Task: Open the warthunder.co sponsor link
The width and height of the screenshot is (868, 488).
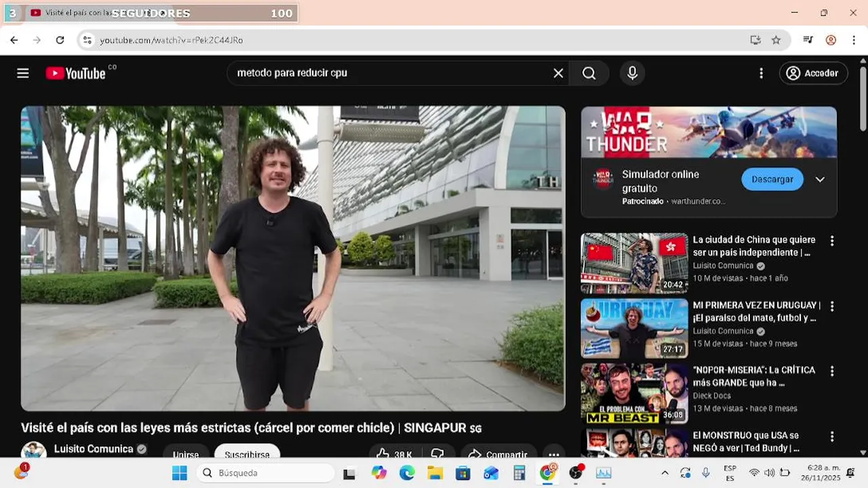Action: 698,201
